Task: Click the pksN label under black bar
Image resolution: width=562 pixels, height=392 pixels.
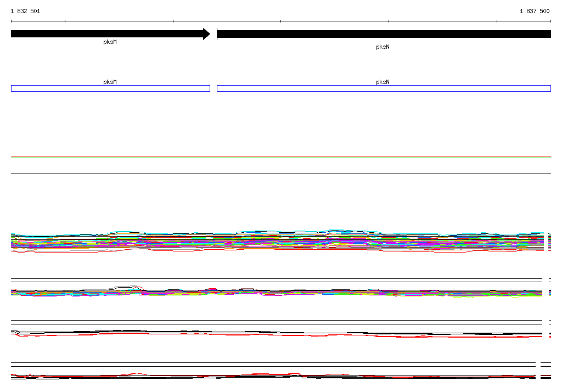Action: point(383,47)
